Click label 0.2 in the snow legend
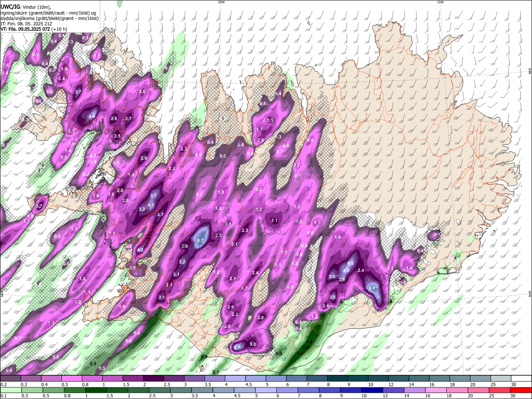532x399 pixels. 4,384
